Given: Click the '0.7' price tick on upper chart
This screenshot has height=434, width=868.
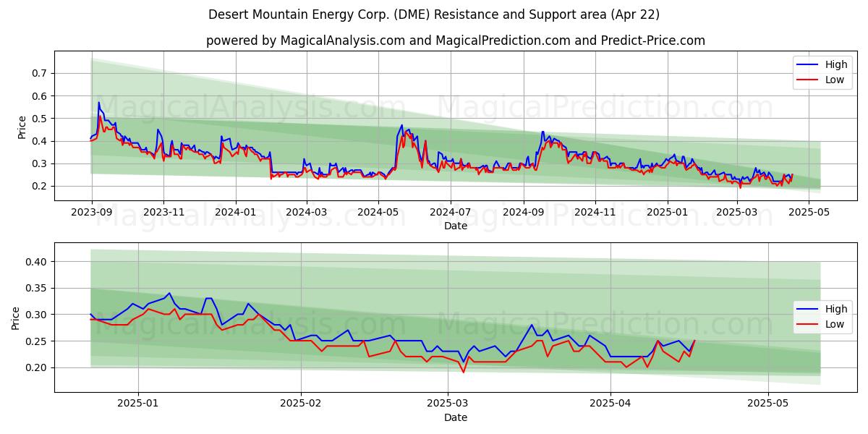Looking at the screenshot, I should (x=40, y=73).
